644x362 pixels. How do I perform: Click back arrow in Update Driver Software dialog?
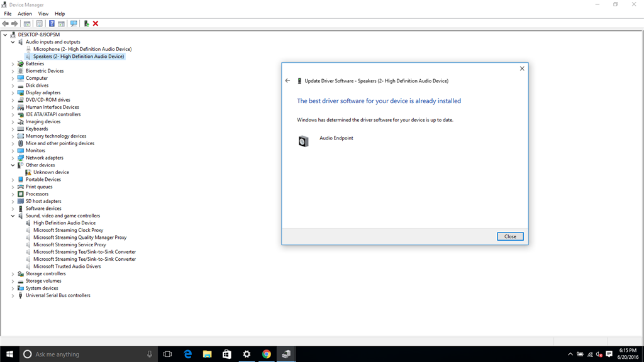point(287,81)
